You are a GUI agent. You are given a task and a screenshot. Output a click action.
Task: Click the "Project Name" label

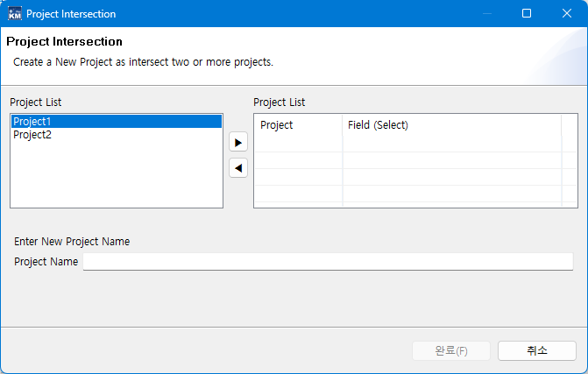(x=46, y=262)
